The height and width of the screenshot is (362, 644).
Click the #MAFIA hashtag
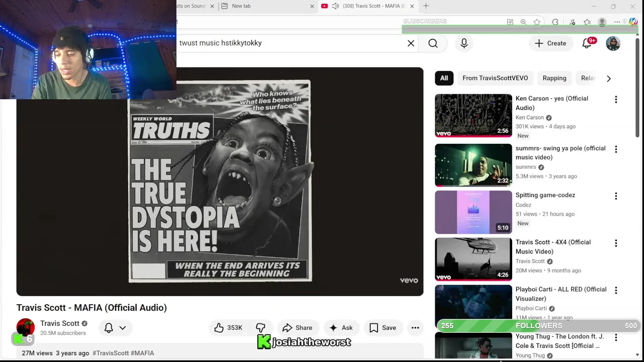(x=142, y=353)
